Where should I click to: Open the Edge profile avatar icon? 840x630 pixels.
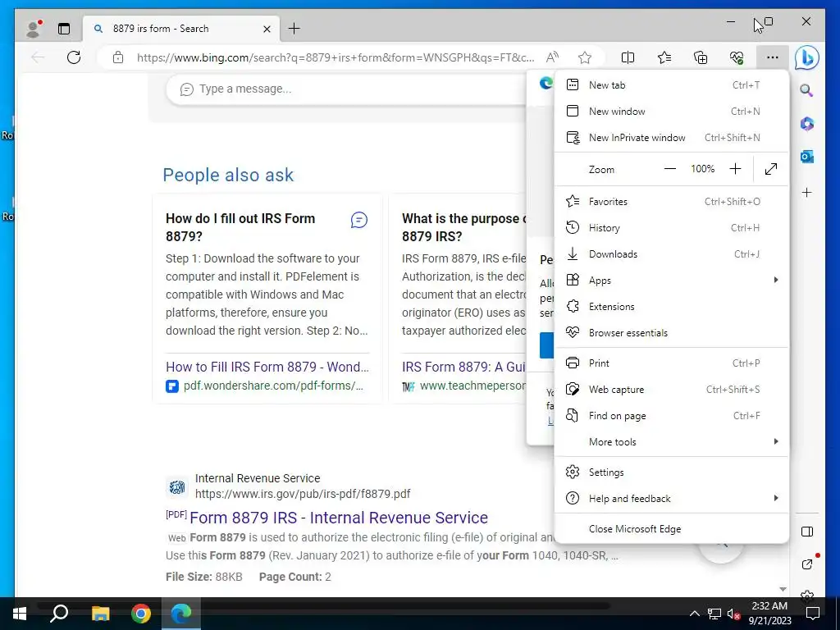click(34, 29)
